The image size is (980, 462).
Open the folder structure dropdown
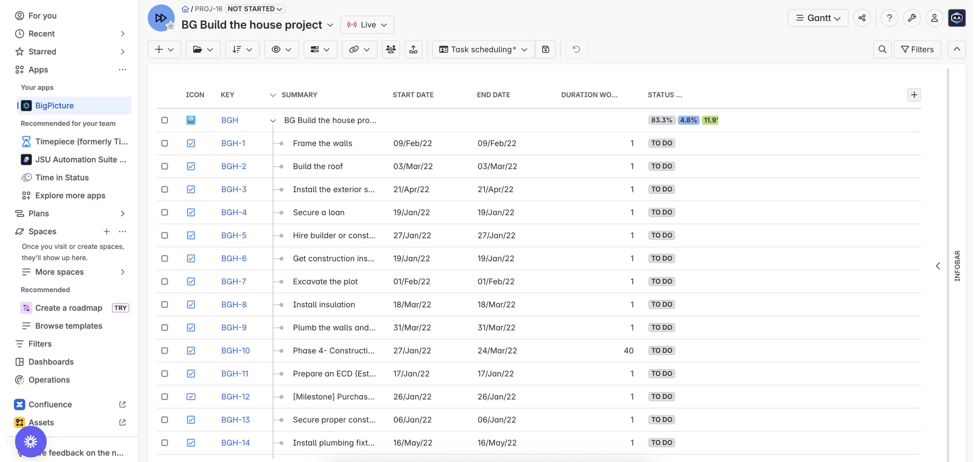(x=203, y=49)
